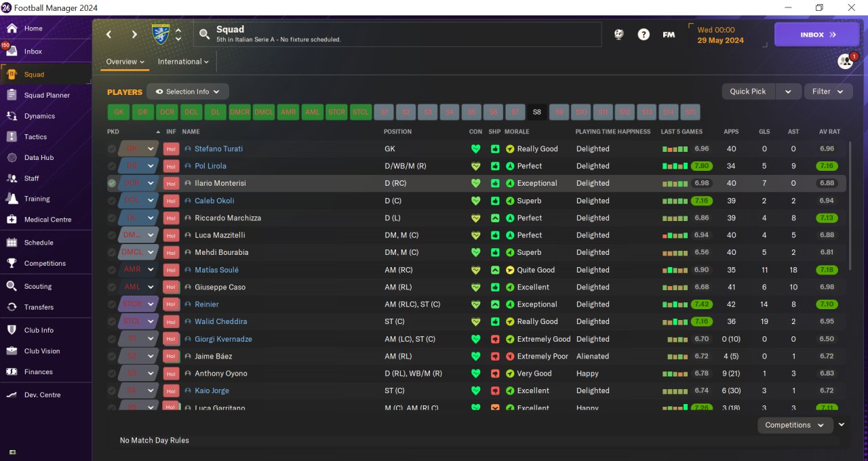The image size is (868, 461).
Task: Open the Squad Planner icon
Action: click(x=12, y=96)
